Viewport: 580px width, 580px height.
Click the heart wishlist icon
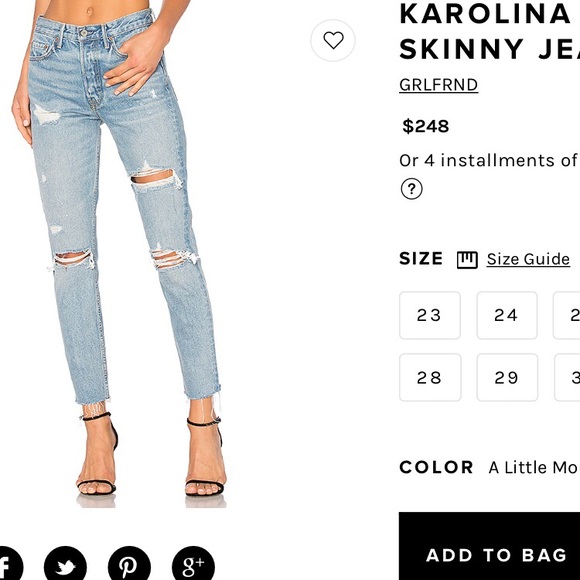(x=333, y=40)
